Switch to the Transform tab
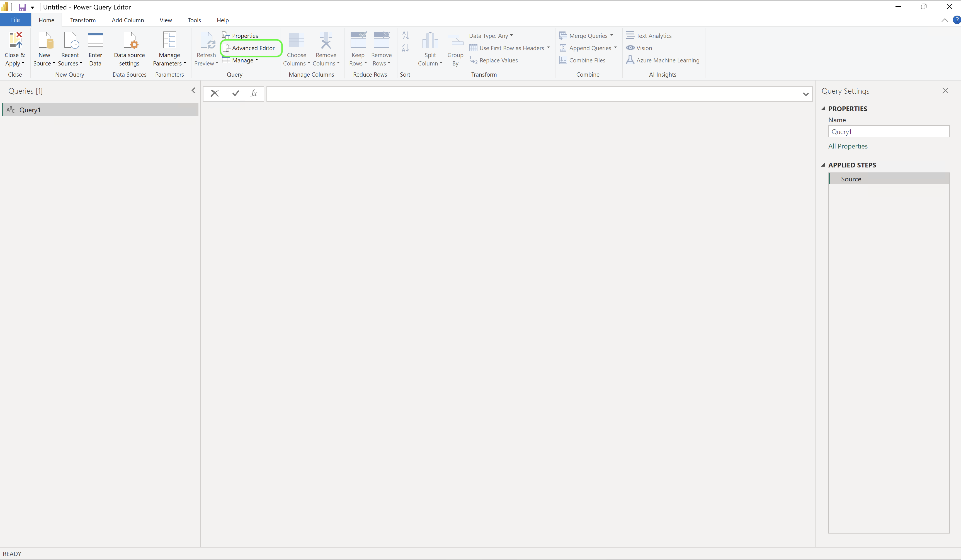The image size is (961, 560). (x=83, y=20)
